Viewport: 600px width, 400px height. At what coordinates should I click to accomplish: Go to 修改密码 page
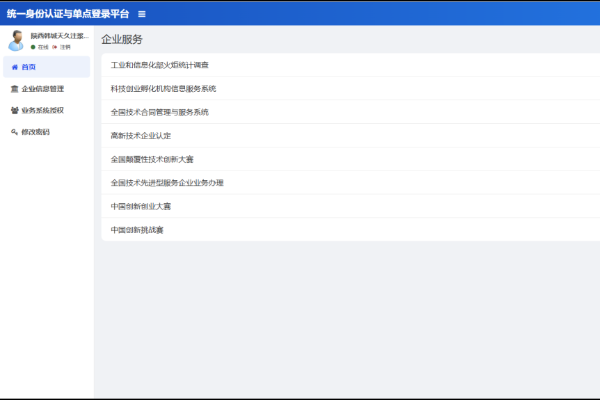[36, 132]
